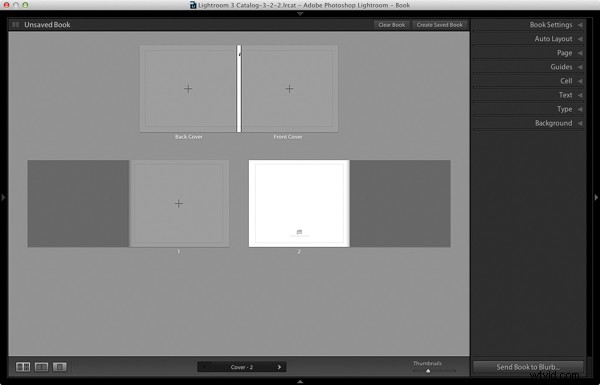
Task: Show the left panel group arrow
Action: point(3,197)
